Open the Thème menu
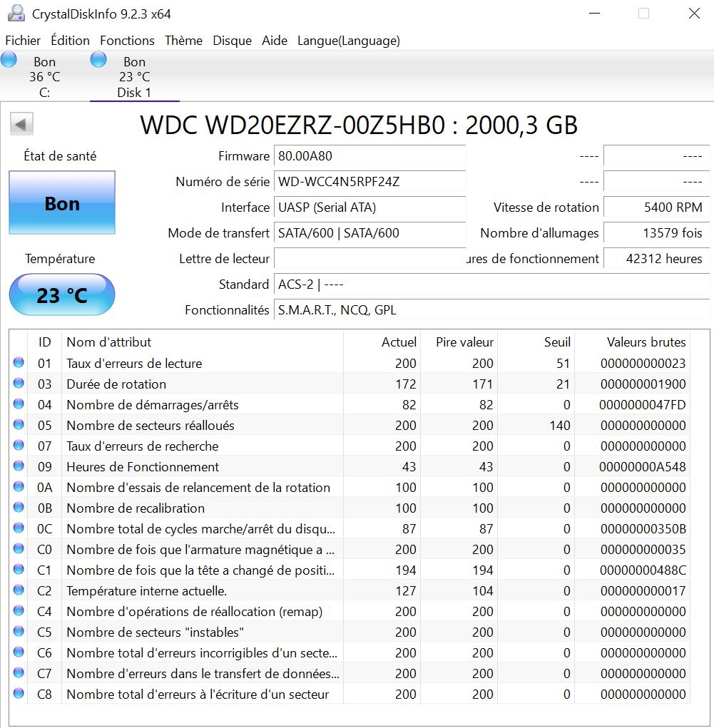The height and width of the screenshot is (728, 714). click(x=183, y=41)
